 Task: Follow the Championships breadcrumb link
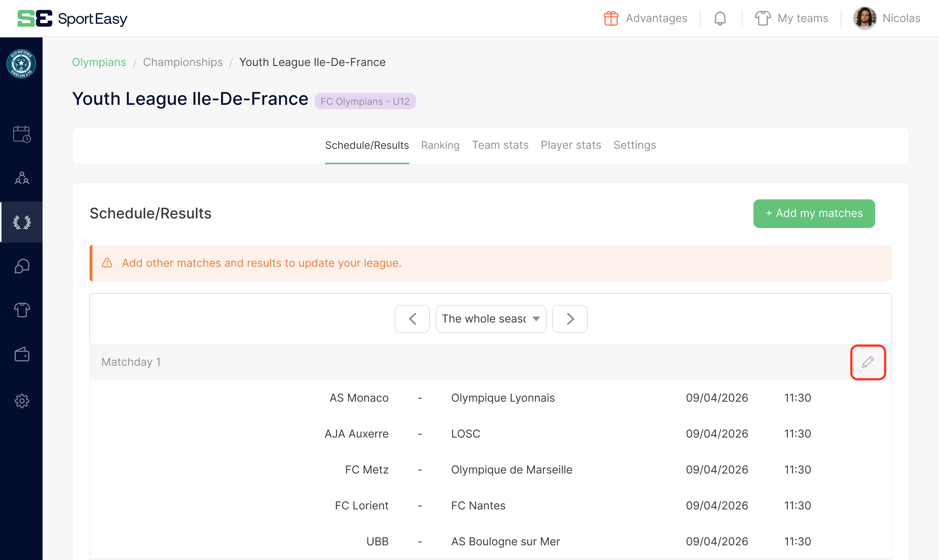(183, 62)
